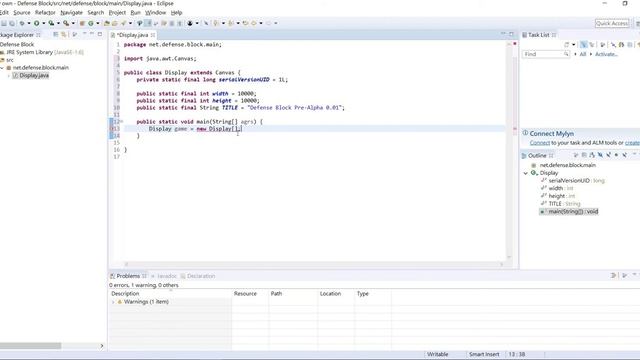Image resolution: width=640 pixels, height=360 pixels.
Task: Toggle the dot filter button in Outline toolbar
Action: click(x=616, y=155)
